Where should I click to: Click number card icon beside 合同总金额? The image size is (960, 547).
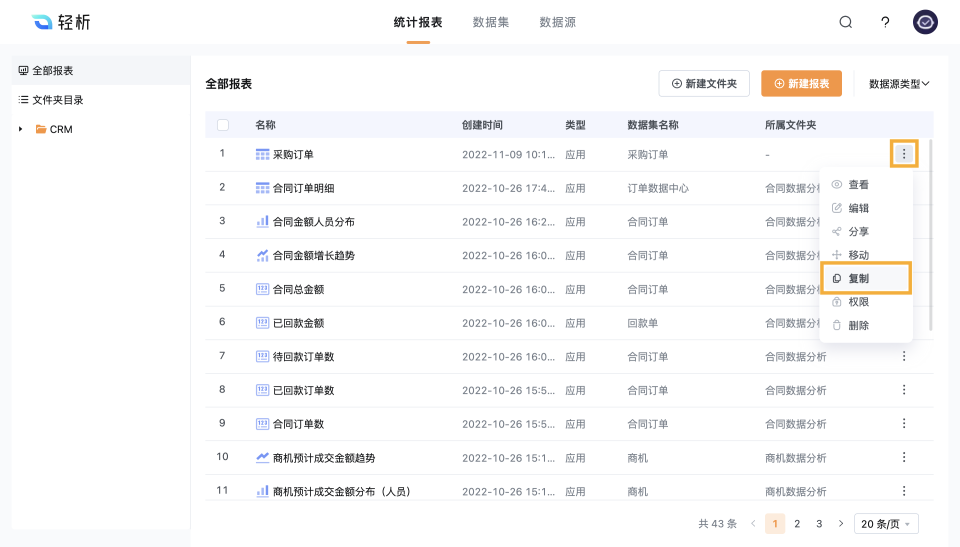pyautogui.click(x=262, y=289)
